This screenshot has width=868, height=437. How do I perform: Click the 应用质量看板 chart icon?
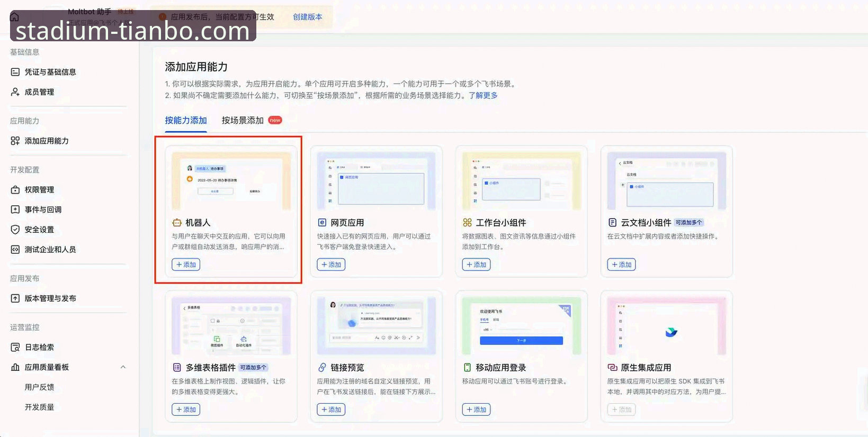(15, 367)
